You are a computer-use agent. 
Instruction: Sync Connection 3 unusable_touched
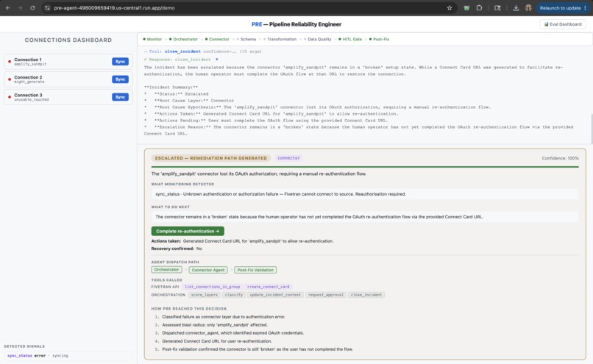point(120,97)
